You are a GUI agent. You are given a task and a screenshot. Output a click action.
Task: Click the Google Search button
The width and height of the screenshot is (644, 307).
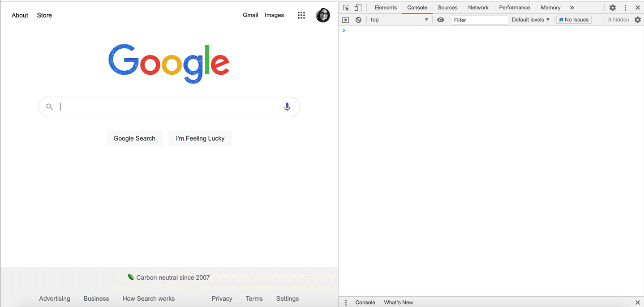[x=134, y=138]
